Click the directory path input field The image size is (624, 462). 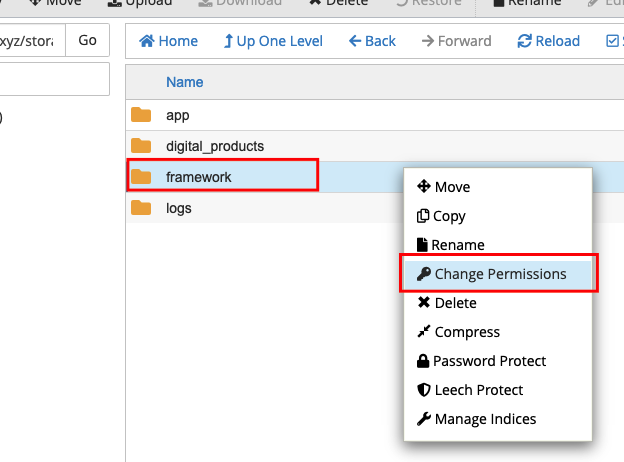coord(30,41)
